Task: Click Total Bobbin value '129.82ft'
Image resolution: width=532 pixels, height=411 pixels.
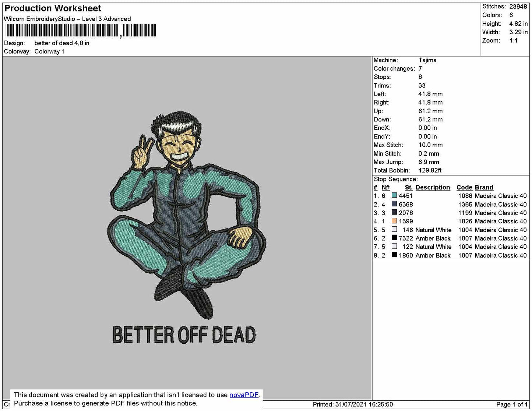Action: [430, 170]
